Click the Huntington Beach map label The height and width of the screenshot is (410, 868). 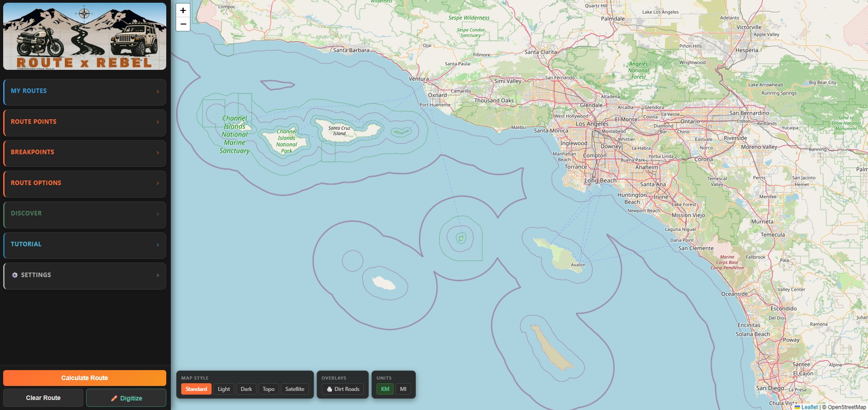tap(632, 198)
